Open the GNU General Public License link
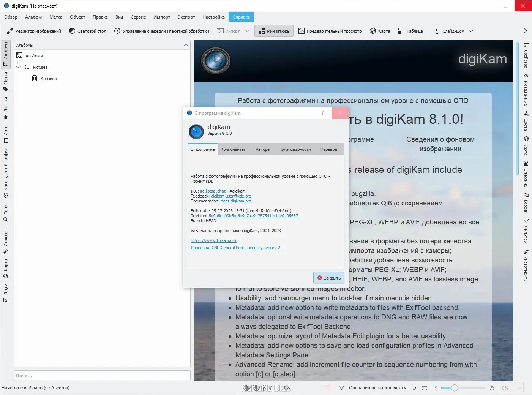The width and height of the screenshot is (532, 395). (x=235, y=248)
